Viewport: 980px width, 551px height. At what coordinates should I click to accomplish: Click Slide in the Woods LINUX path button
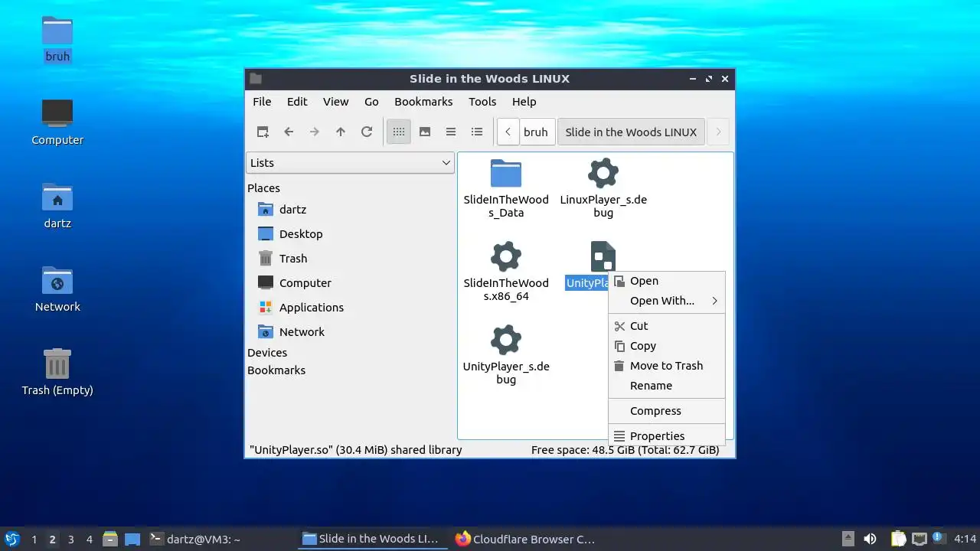point(631,132)
